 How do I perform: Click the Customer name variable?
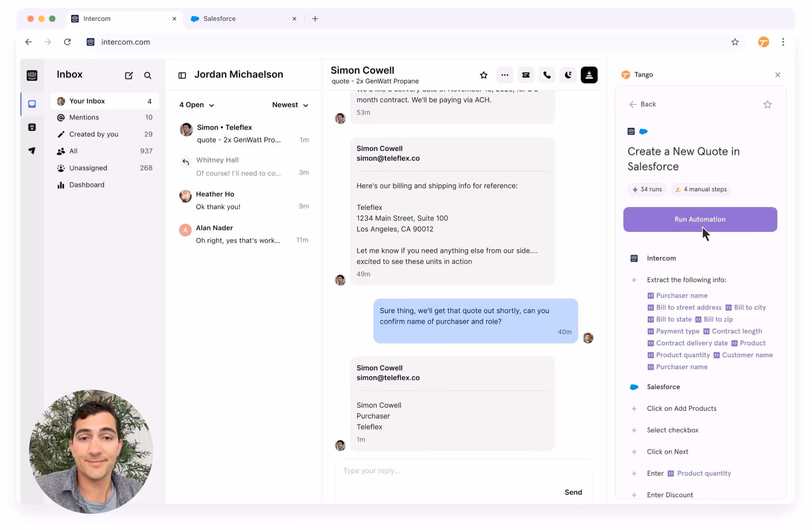coord(743,355)
